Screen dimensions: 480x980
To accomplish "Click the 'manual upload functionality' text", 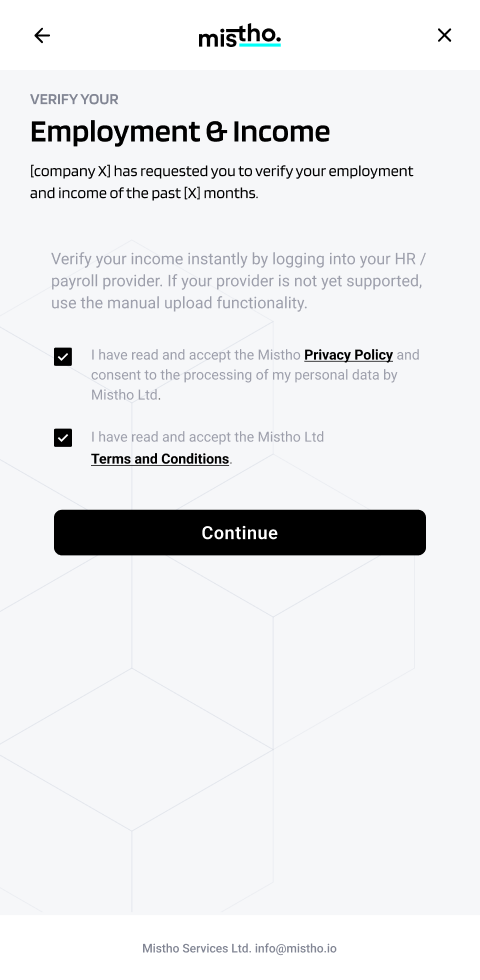I will 207,303.
